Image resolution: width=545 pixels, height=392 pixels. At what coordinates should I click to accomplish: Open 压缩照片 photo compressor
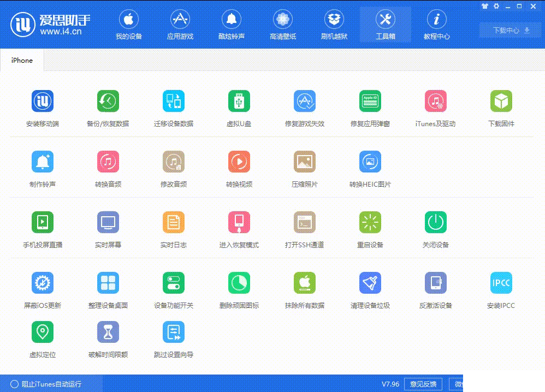[x=305, y=162]
